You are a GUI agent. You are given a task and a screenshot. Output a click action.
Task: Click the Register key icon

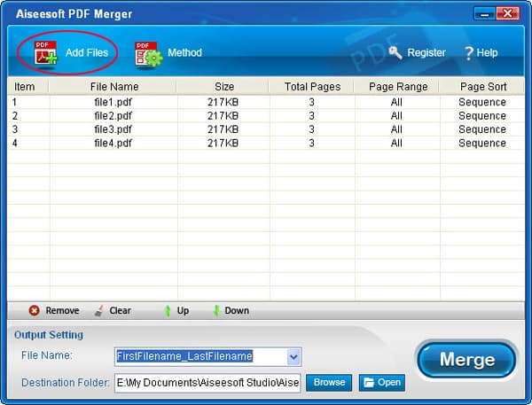[x=395, y=53]
